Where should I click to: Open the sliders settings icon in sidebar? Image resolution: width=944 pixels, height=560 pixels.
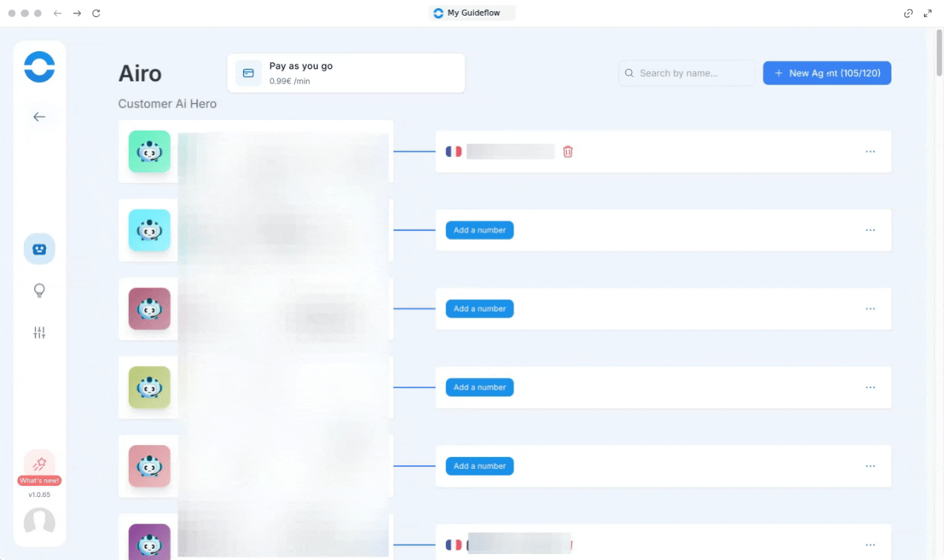(x=39, y=333)
